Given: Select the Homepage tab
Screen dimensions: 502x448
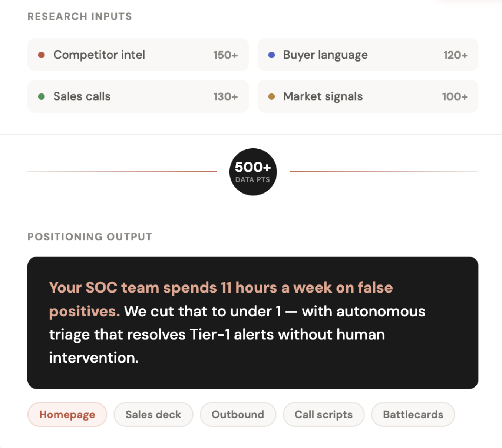Looking at the screenshot, I should pos(67,414).
